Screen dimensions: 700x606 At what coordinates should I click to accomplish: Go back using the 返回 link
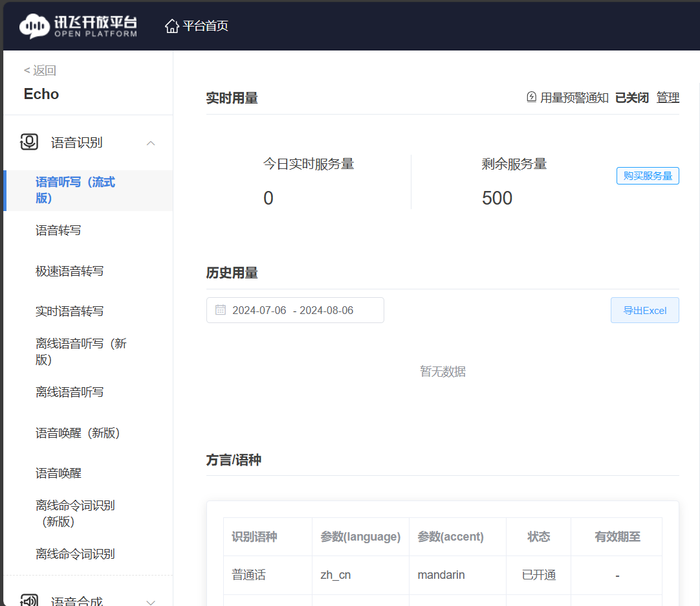pos(39,69)
